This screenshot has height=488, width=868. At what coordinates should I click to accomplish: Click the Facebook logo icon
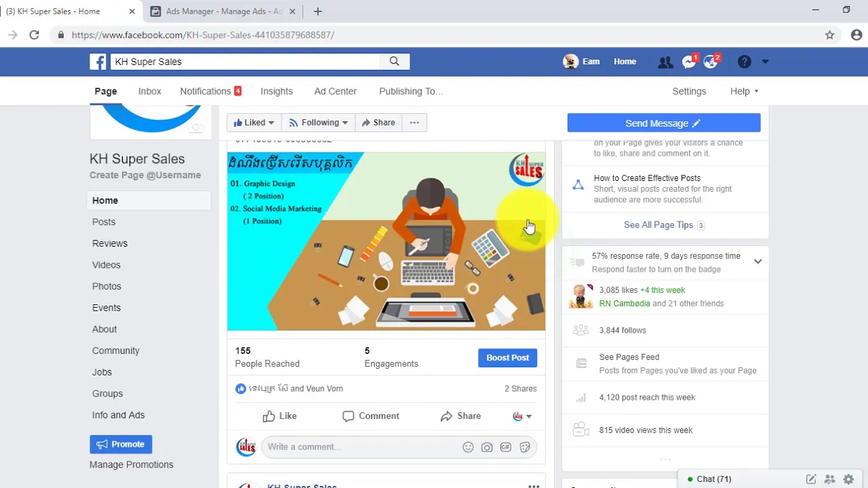coord(98,62)
